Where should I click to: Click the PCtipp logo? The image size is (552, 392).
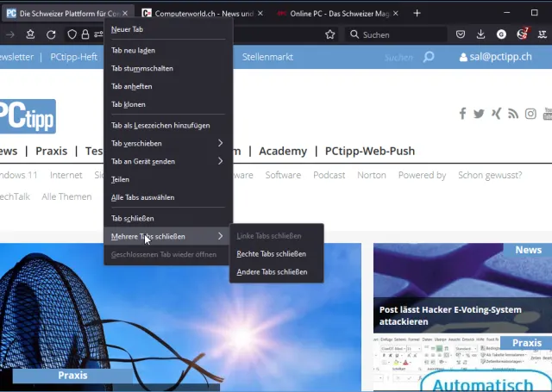coord(28,116)
